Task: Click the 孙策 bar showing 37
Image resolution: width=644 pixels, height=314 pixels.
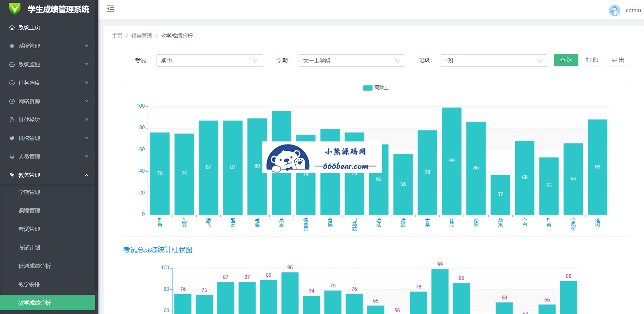Action: [500, 195]
